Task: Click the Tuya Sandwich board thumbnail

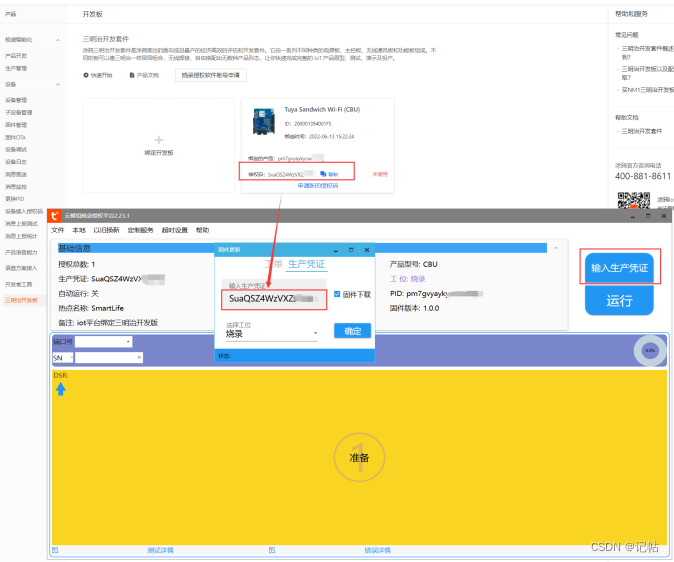Action: [263, 121]
